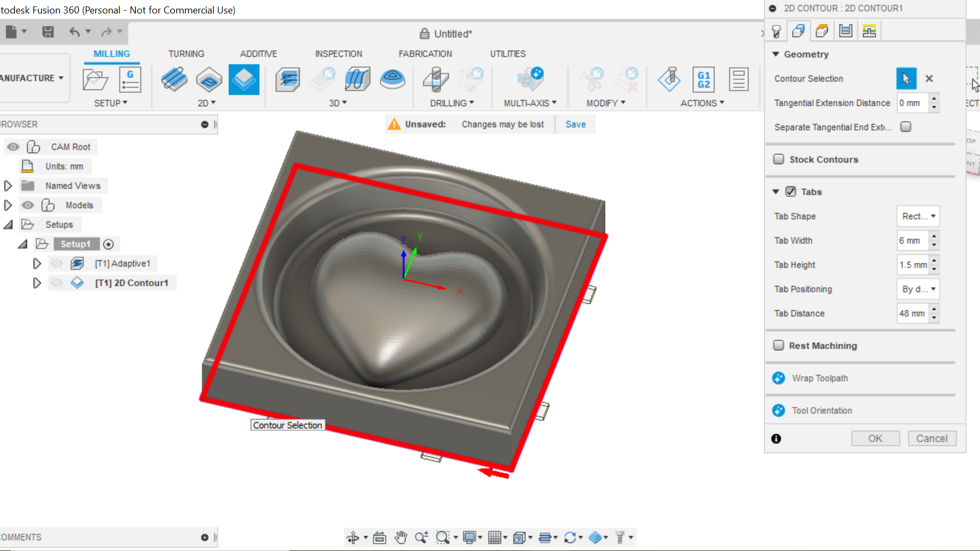Viewport: 980px width, 551px height.
Task: Click the Save file icon
Action: coord(48,32)
